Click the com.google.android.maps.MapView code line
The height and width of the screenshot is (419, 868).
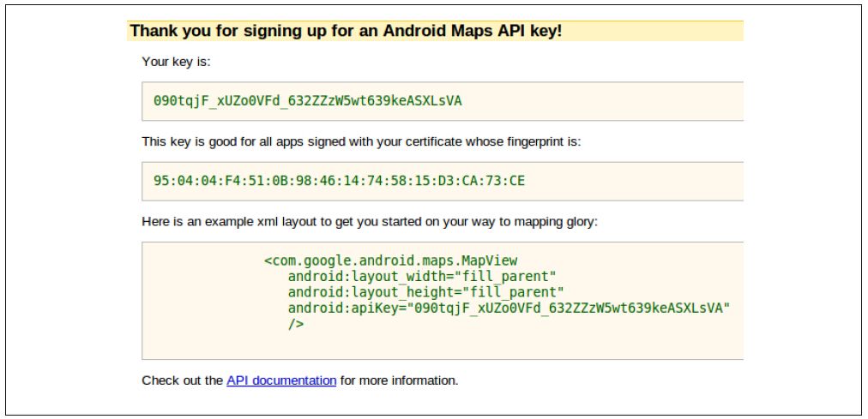tap(391, 260)
